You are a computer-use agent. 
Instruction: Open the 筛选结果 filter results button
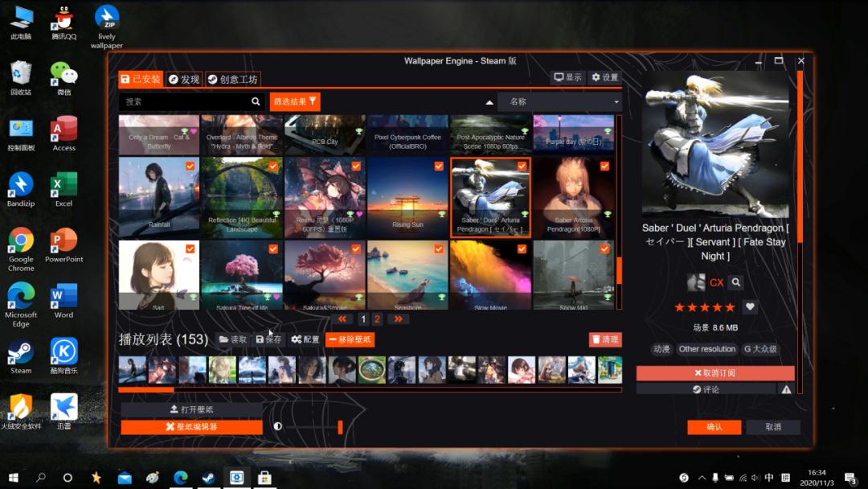coord(295,101)
